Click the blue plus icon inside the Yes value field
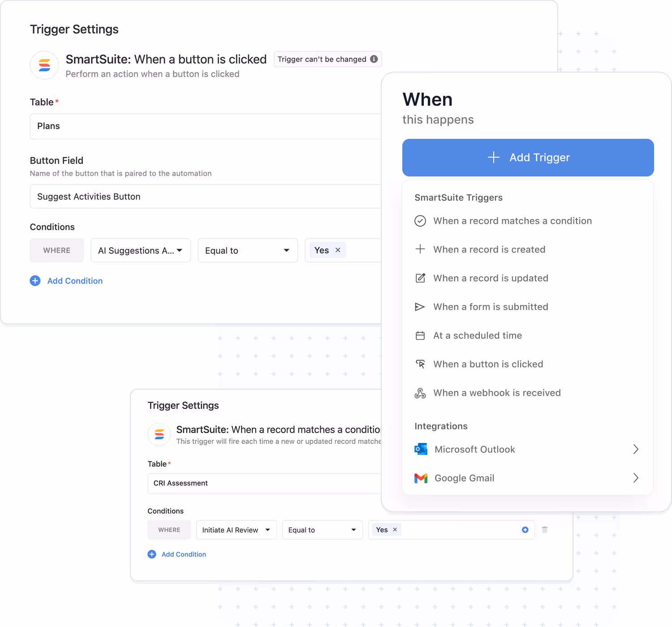Screen dimensions: 672x627 (x=525, y=530)
